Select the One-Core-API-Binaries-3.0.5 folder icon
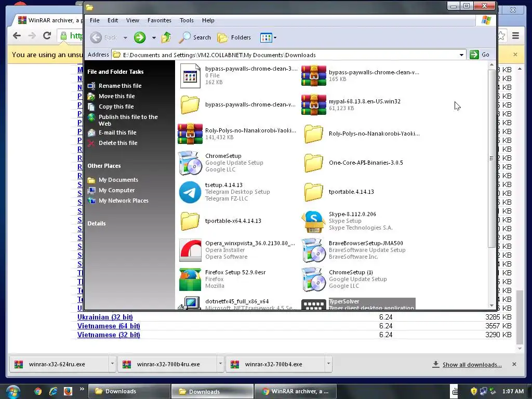Viewport: 532px width, 399px height. pos(313,163)
